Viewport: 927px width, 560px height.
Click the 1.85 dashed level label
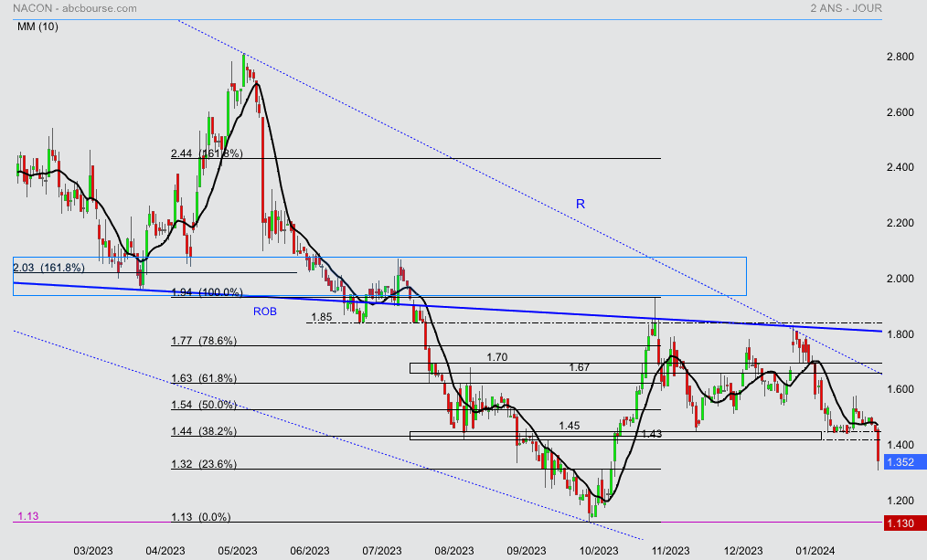tap(322, 317)
